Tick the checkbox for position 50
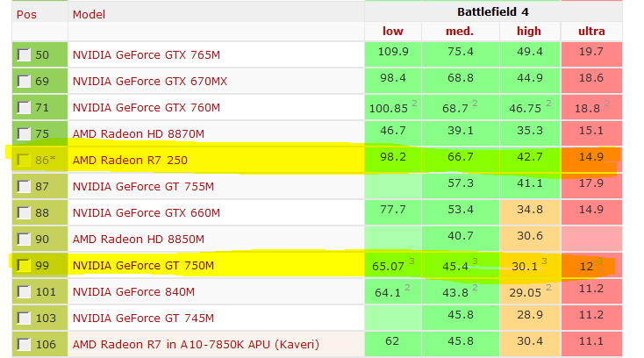 tap(24, 54)
